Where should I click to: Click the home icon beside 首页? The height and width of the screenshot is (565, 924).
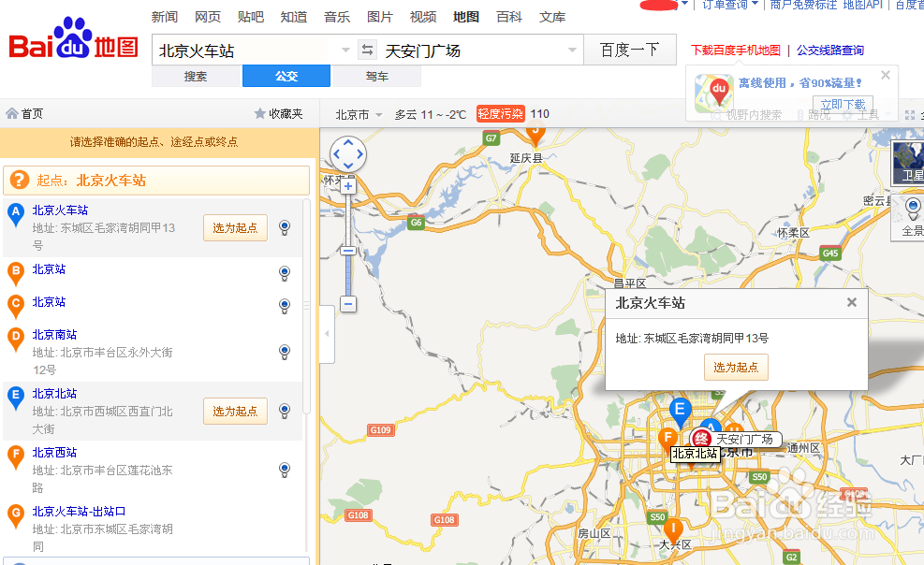pyautogui.click(x=12, y=113)
